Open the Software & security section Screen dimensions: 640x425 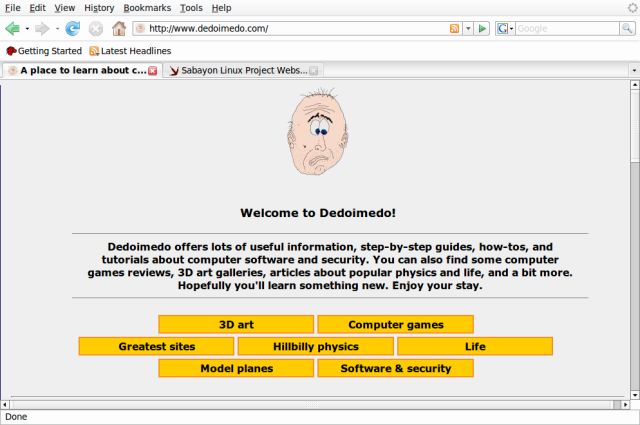tap(396, 369)
